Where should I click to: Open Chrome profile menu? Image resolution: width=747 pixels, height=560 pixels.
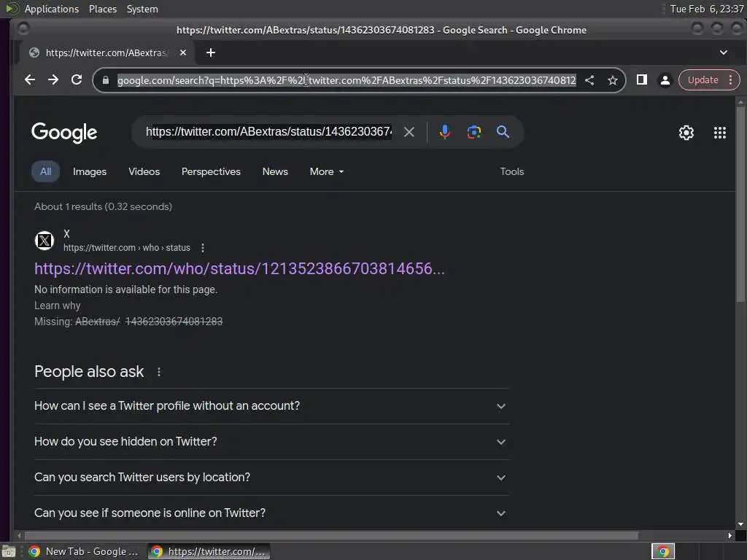(x=665, y=80)
